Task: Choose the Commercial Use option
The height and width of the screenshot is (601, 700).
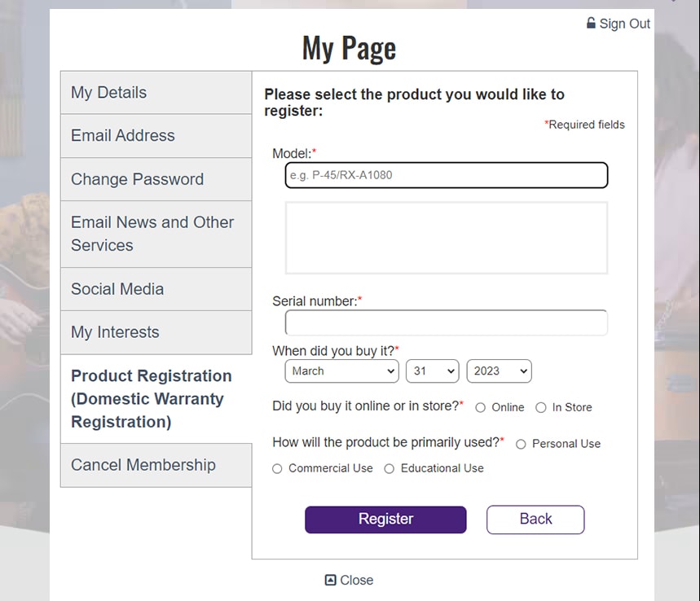Action: (x=277, y=468)
